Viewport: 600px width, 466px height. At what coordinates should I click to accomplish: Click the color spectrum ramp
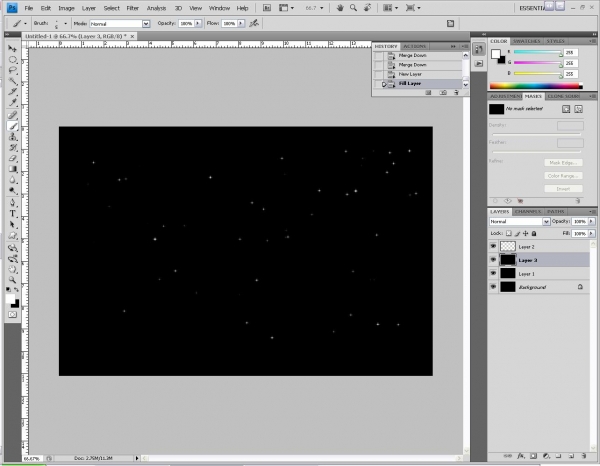536,86
